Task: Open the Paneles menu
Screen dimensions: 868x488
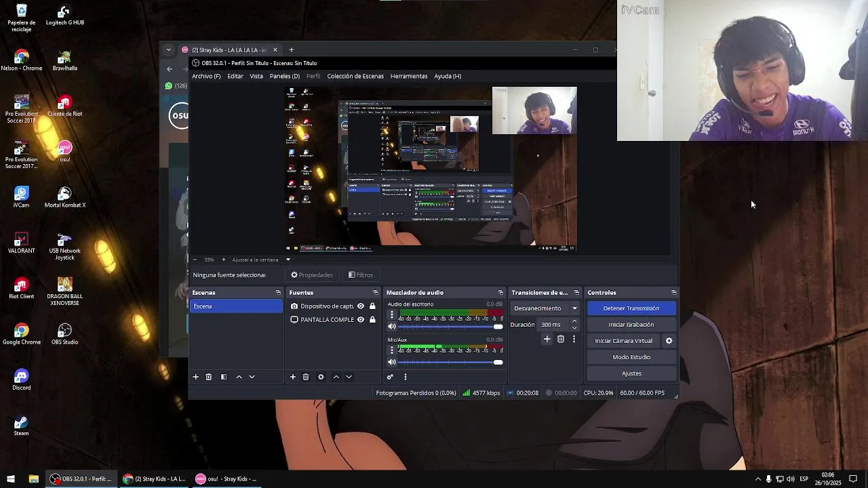Action: (284, 77)
